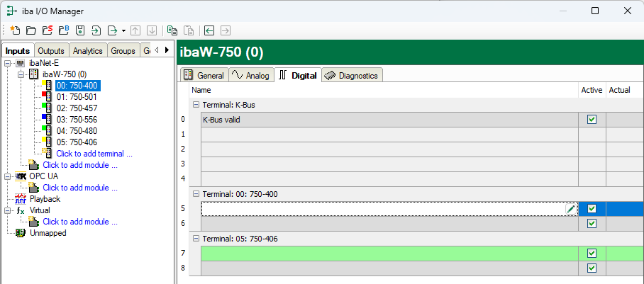Click the copy toolbar icon
Screen dimensions: 644x284
click(x=172, y=30)
